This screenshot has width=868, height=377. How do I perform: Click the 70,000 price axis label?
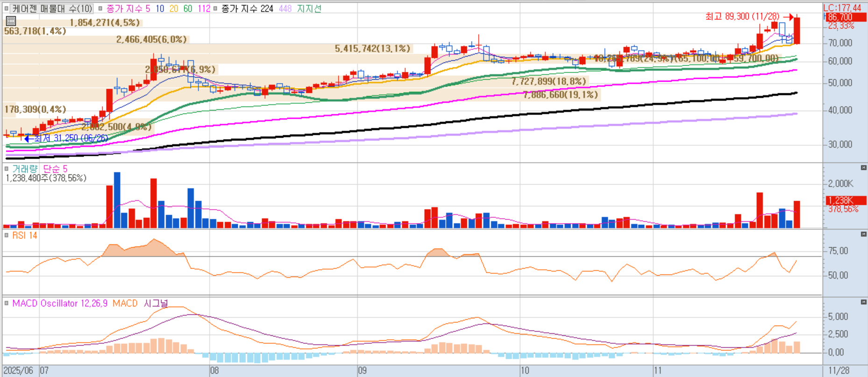click(x=840, y=43)
